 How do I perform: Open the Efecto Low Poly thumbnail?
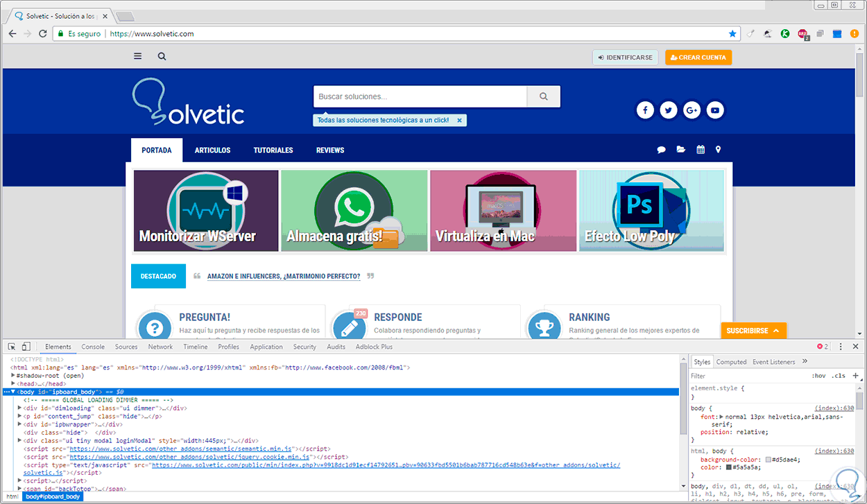(651, 211)
